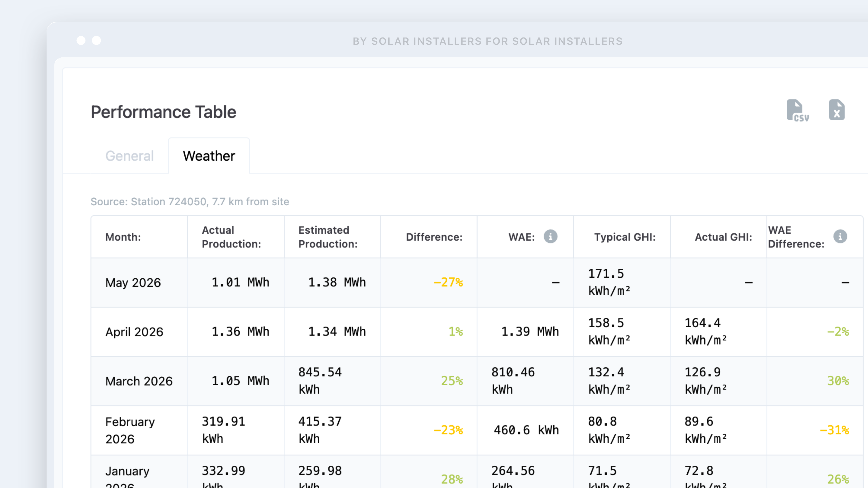Click the -27% difference value
868x488 pixels.
[x=448, y=282]
